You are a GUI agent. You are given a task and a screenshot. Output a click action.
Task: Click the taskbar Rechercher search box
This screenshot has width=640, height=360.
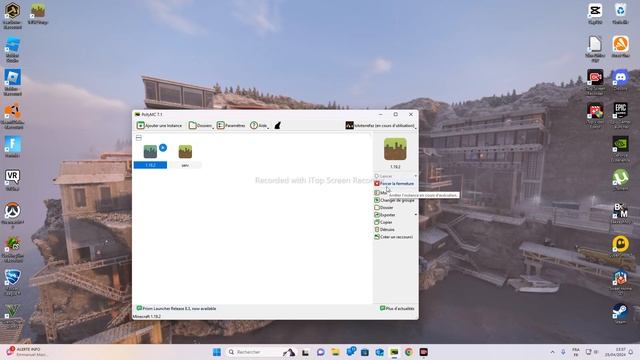(261, 352)
